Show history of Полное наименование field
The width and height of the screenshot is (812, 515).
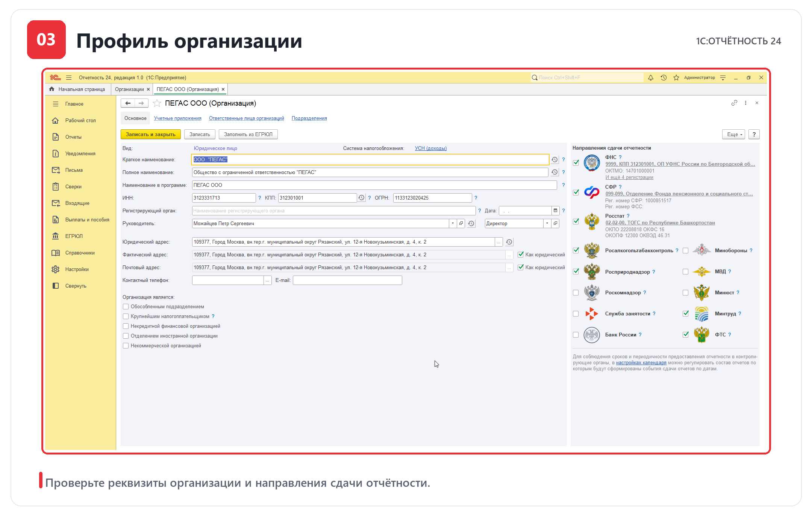point(554,173)
